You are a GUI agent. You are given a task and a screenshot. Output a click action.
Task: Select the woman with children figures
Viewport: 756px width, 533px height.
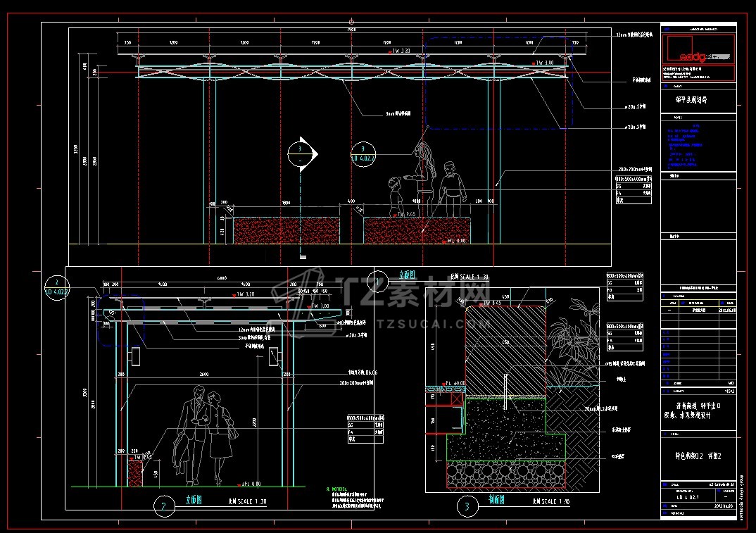[x=428, y=180]
